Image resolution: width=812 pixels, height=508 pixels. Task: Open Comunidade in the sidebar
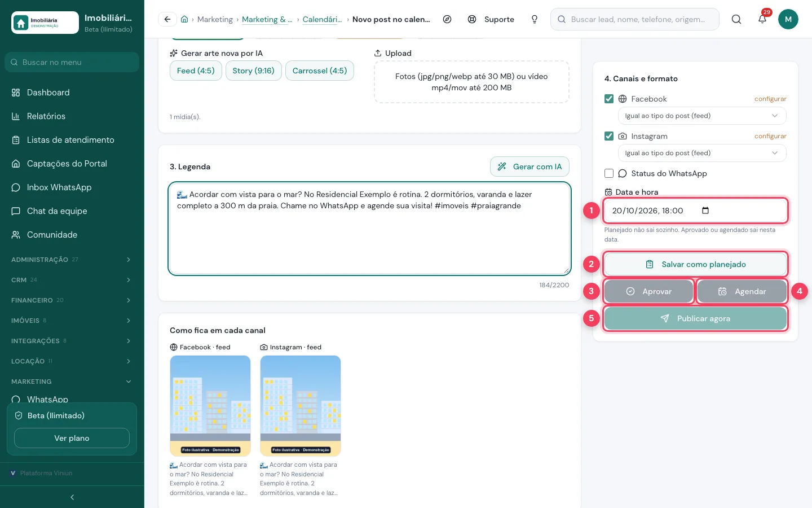[x=72, y=235]
